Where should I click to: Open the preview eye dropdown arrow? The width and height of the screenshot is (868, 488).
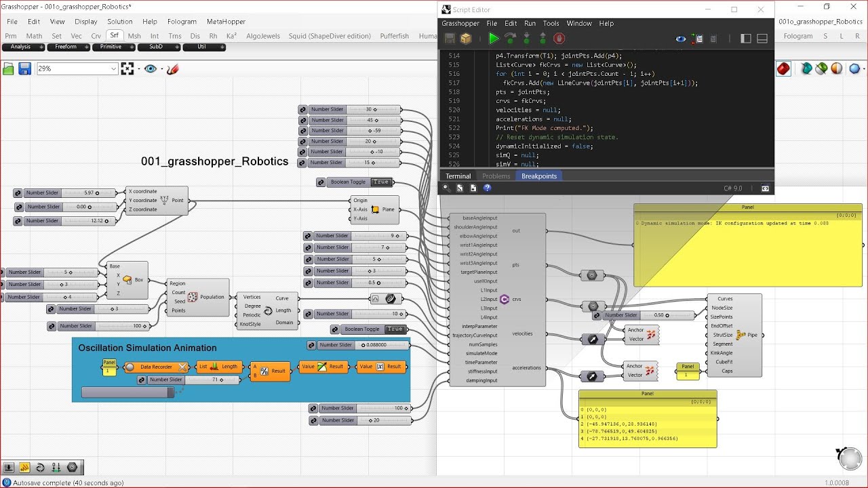pos(161,68)
